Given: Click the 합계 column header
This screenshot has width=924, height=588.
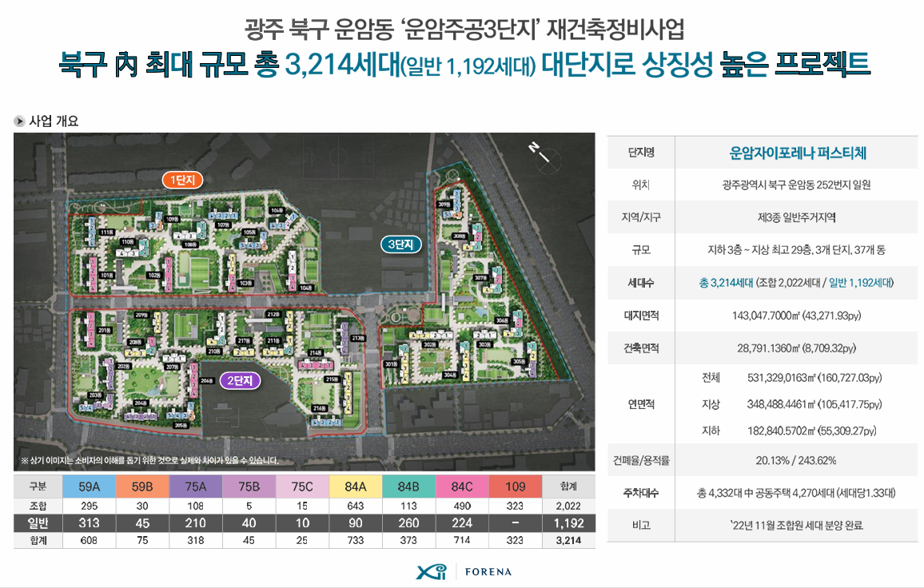Looking at the screenshot, I should 568,487.
